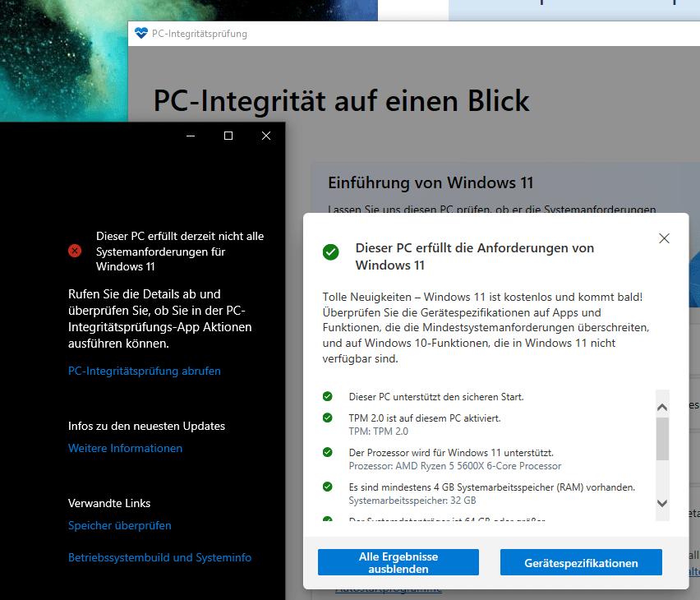Click the green check next to 'sicheren Start'

point(328,396)
